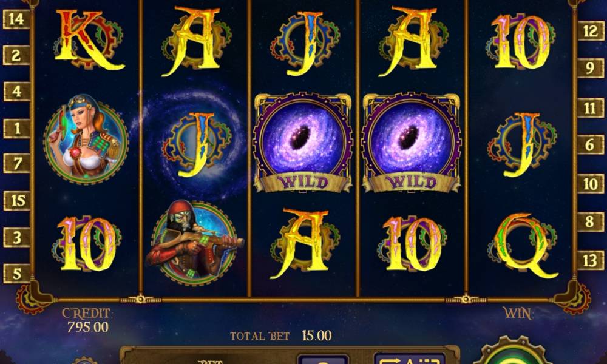Select payline 15 marker
This screenshot has width=607, height=364.
click(16, 201)
